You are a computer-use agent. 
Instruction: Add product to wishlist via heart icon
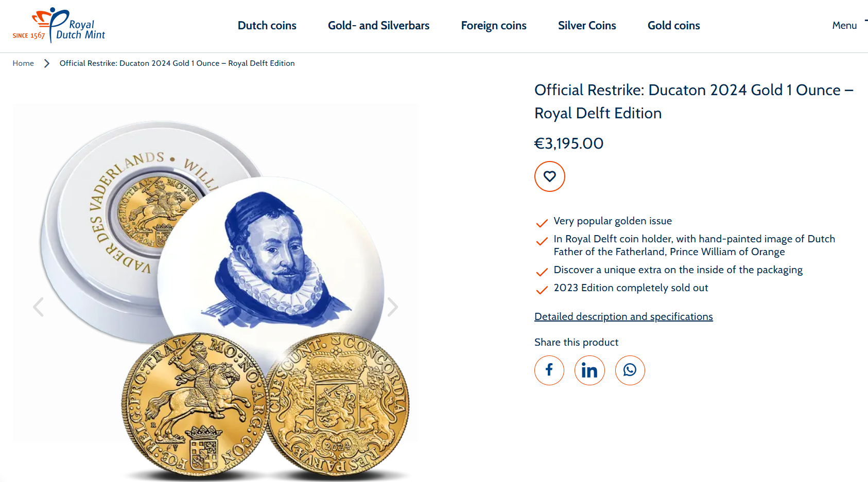[549, 176]
